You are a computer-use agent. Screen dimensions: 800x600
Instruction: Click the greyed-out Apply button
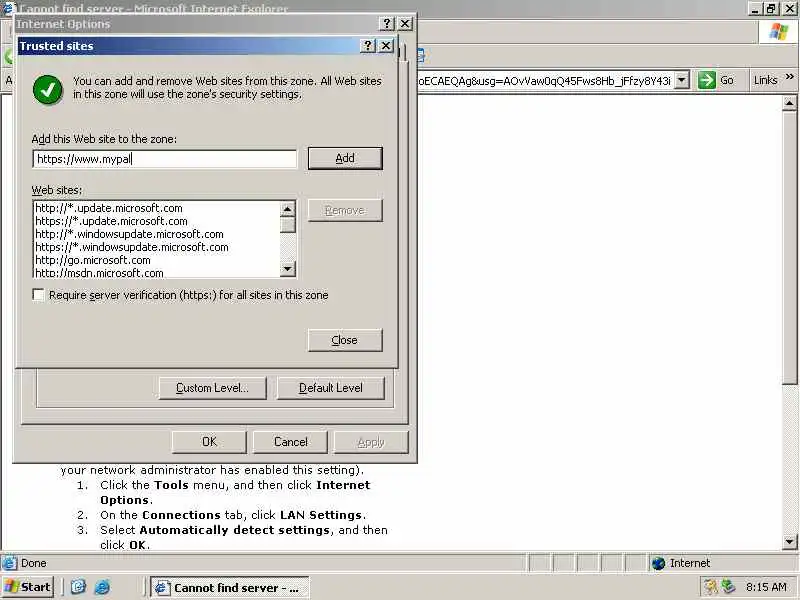tap(371, 442)
